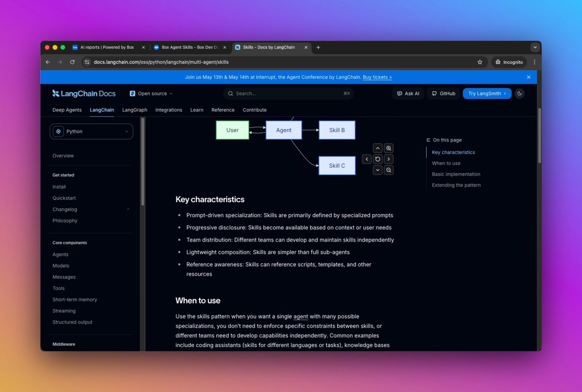Bookmark this page with the star icon

[x=480, y=62]
